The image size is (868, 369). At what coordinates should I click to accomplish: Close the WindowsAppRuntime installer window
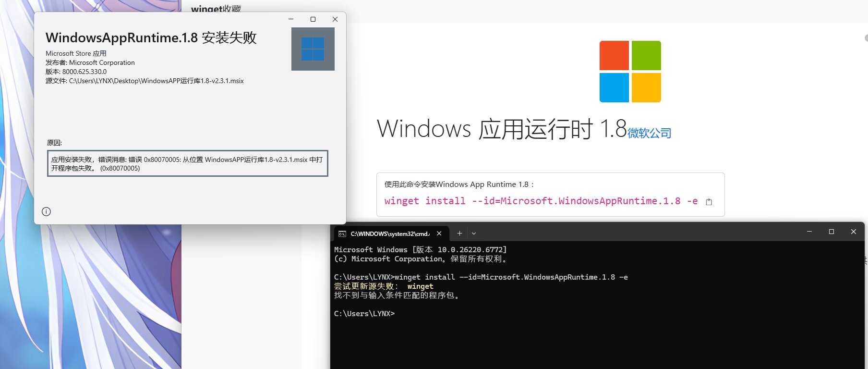tap(335, 19)
